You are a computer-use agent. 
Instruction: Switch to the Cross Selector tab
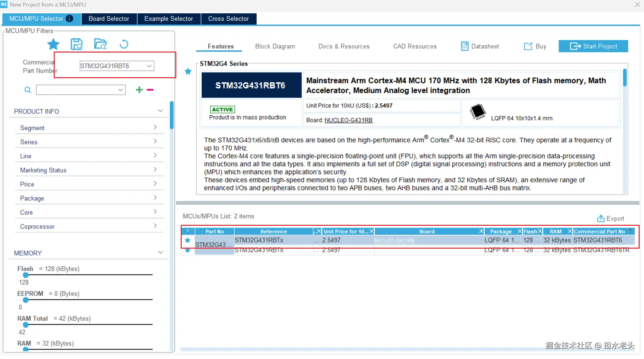(x=229, y=19)
